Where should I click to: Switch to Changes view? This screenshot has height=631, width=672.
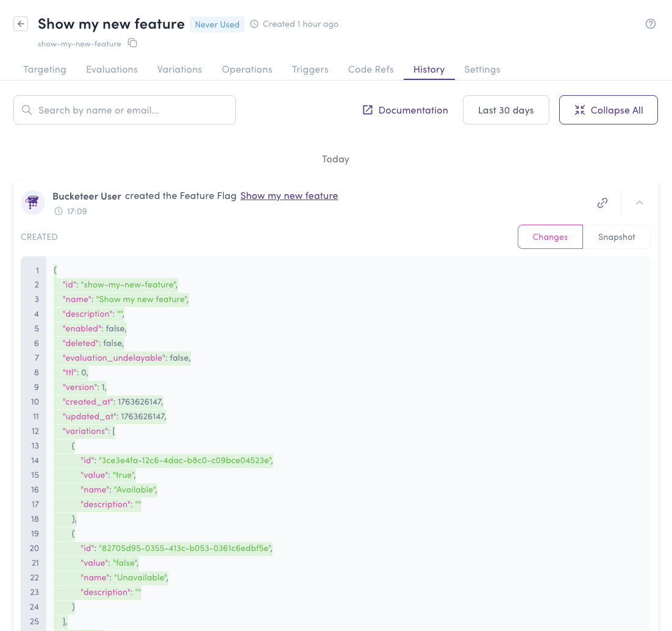550,237
